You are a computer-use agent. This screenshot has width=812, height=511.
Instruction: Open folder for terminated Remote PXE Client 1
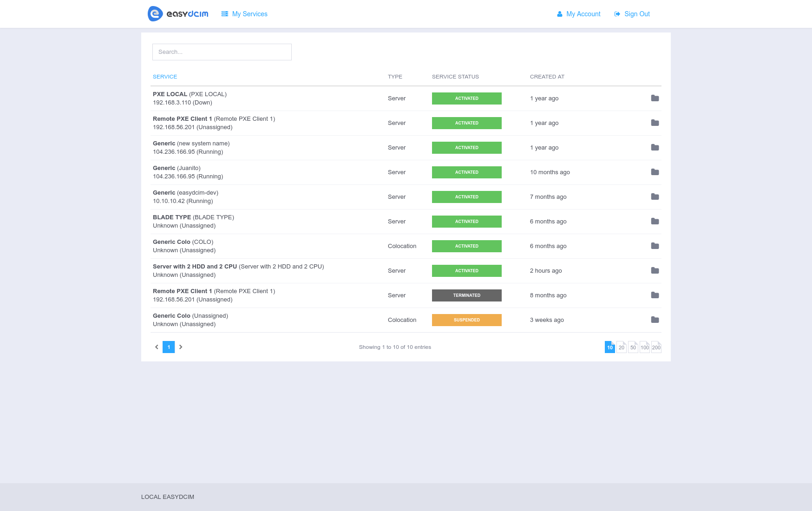pos(655,295)
